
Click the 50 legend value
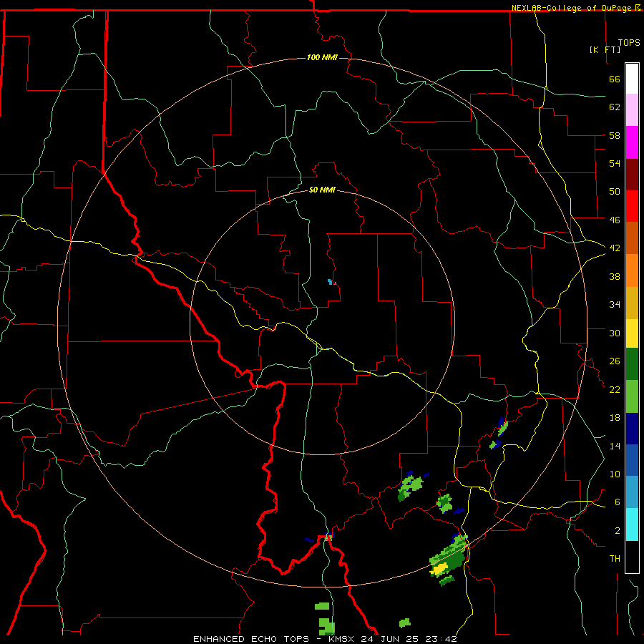pyautogui.click(x=615, y=191)
